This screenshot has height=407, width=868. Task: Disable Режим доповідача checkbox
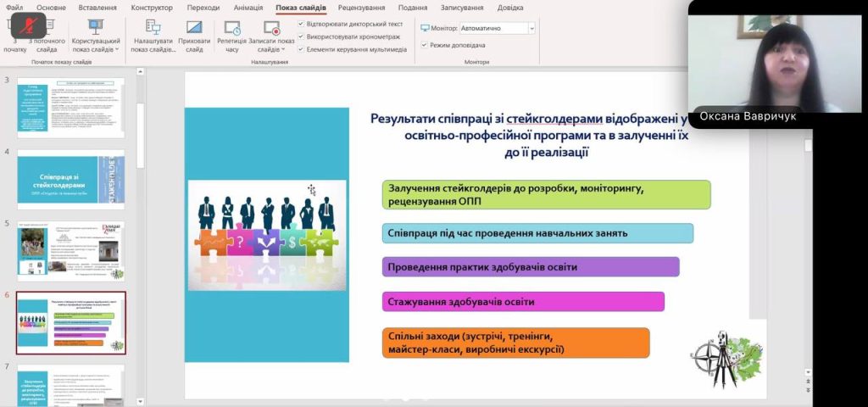tap(424, 45)
